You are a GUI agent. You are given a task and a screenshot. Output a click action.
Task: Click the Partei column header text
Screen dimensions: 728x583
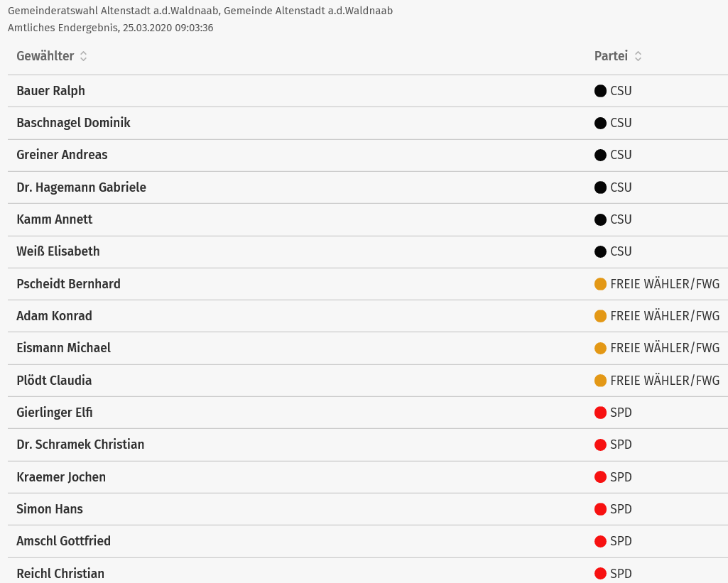click(x=611, y=56)
